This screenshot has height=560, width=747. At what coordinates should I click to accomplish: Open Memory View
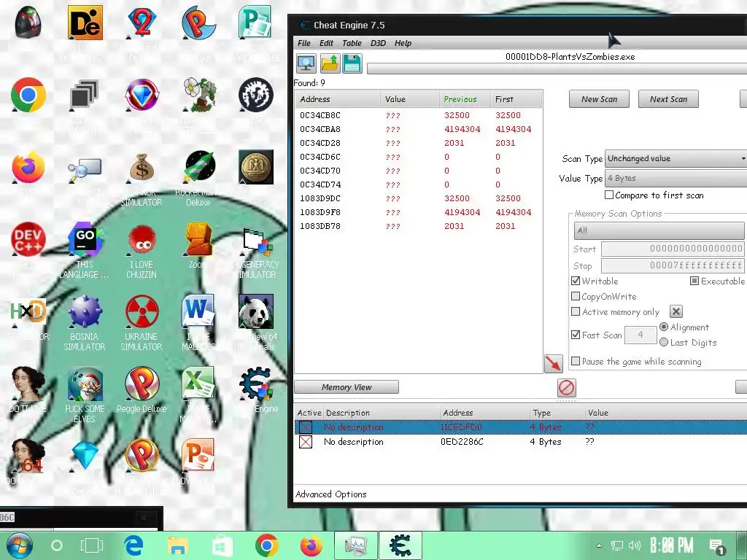click(347, 387)
